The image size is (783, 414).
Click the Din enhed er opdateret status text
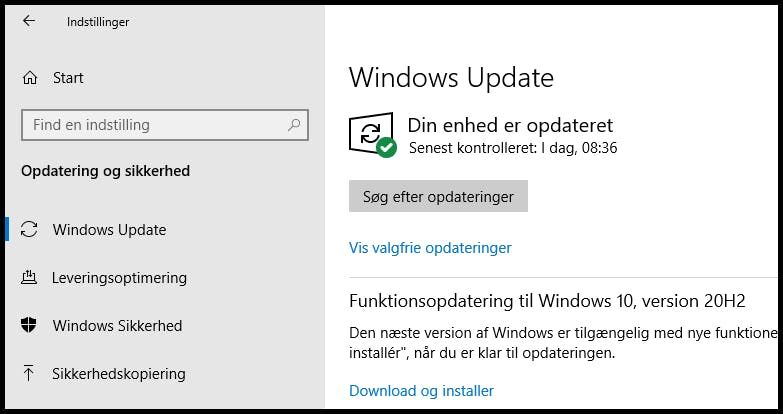pyautogui.click(x=510, y=125)
